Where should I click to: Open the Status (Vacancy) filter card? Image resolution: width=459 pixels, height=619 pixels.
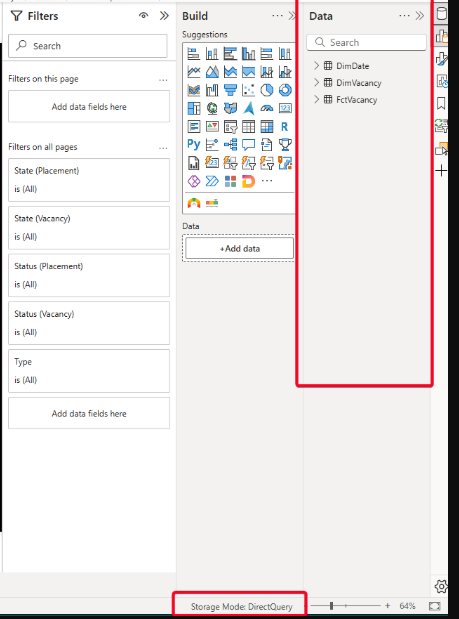(x=89, y=323)
